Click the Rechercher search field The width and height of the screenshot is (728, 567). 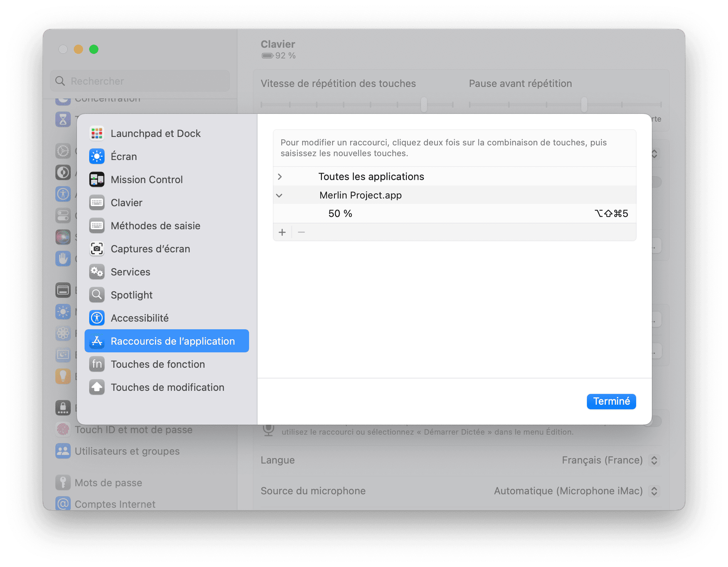[140, 81]
